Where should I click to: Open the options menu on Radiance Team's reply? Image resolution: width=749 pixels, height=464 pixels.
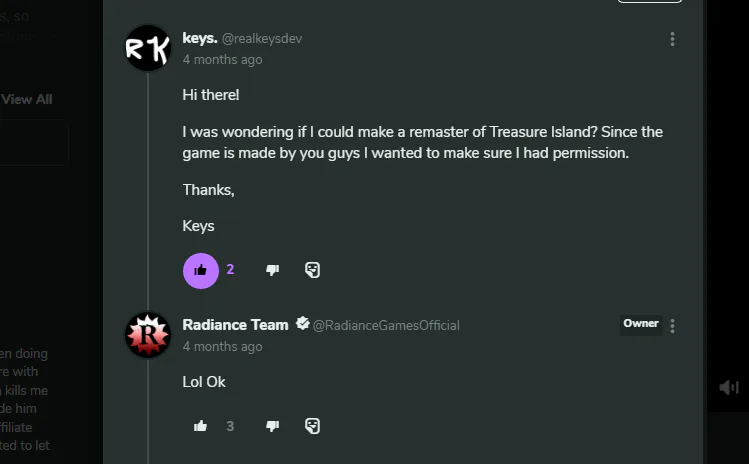(x=672, y=326)
